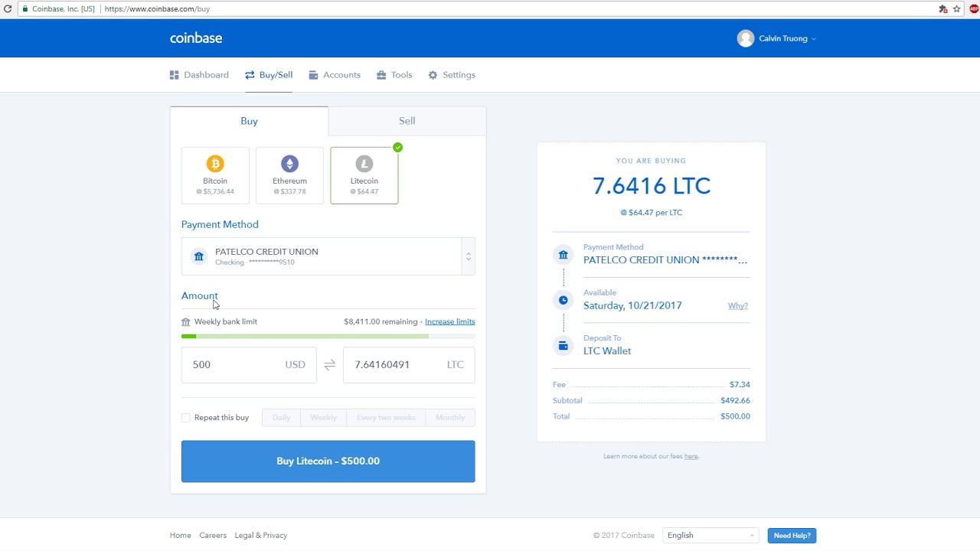
Task: Click the swap arrows between USD and LTC
Action: pos(330,365)
